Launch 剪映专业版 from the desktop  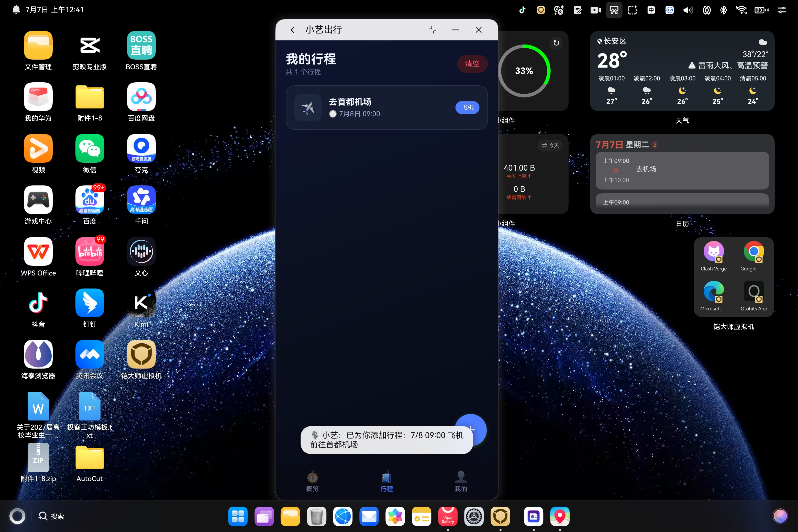(90, 46)
